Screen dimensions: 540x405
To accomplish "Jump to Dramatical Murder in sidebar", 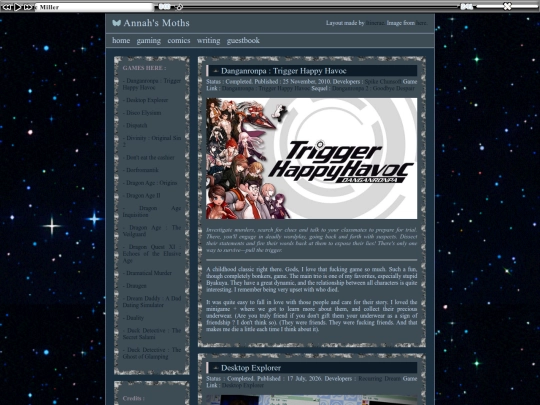I will click(147, 273).
